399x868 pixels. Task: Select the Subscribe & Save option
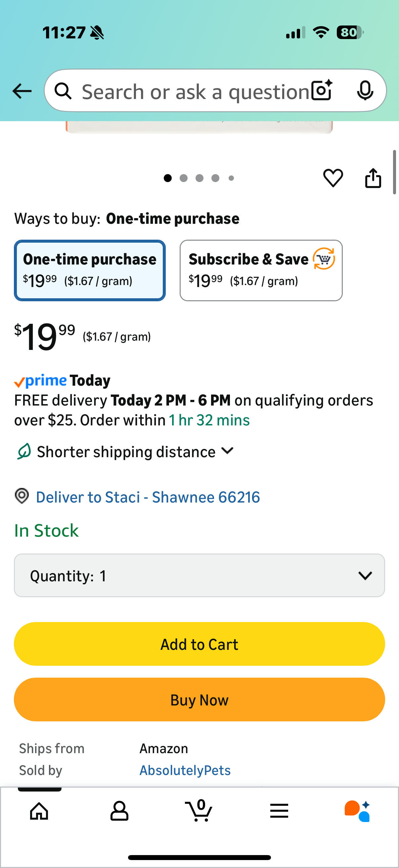(x=261, y=270)
